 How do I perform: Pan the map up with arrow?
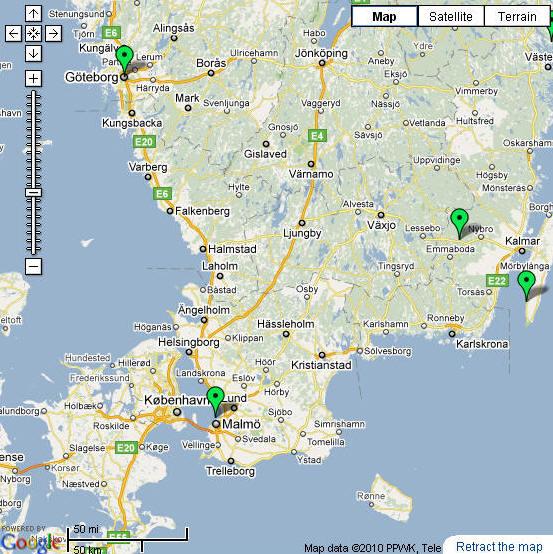[34, 13]
